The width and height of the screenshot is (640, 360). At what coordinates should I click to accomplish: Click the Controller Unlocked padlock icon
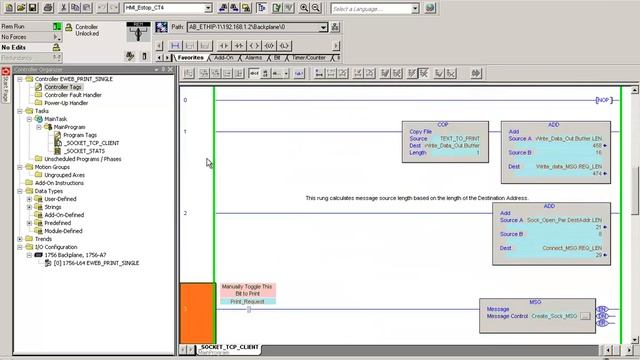(x=69, y=27)
